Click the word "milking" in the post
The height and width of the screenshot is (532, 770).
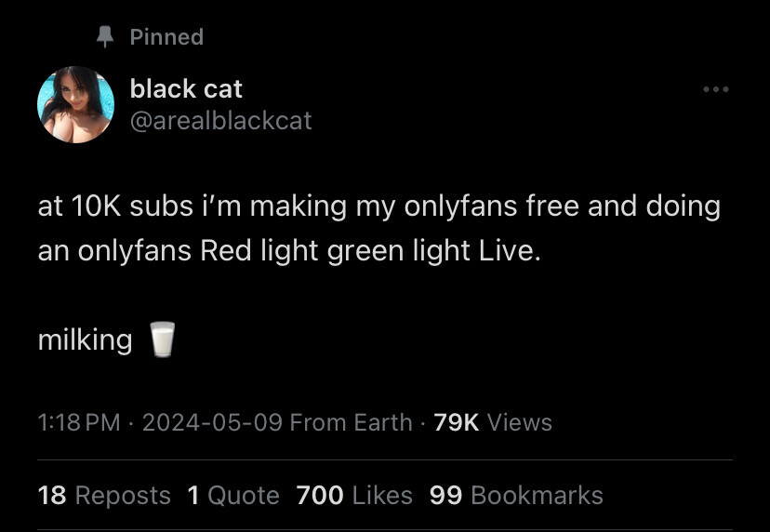[x=85, y=339]
